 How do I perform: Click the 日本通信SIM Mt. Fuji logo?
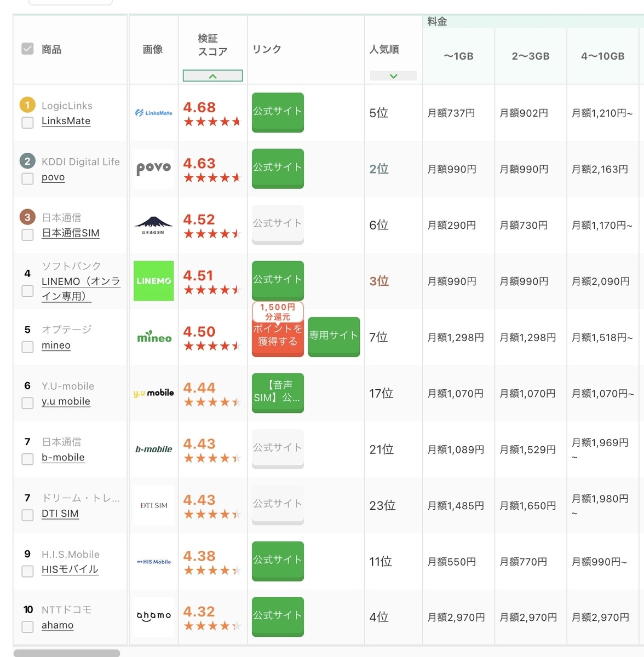click(x=153, y=225)
